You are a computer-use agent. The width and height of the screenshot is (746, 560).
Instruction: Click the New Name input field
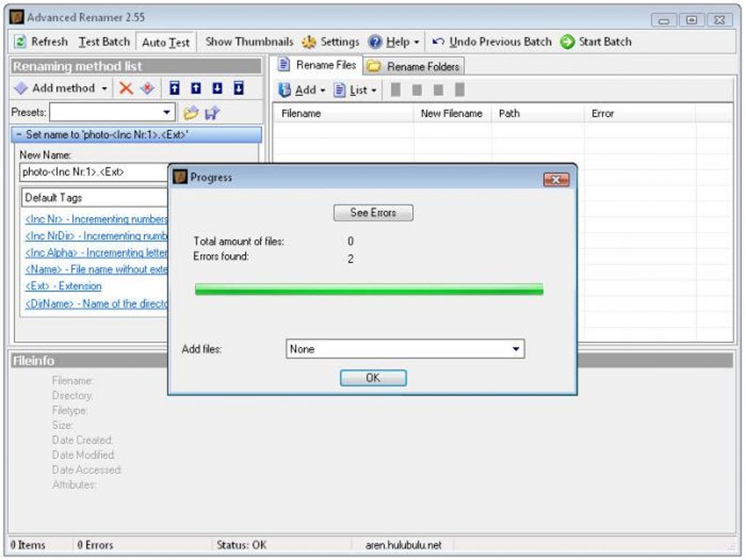(94, 172)
